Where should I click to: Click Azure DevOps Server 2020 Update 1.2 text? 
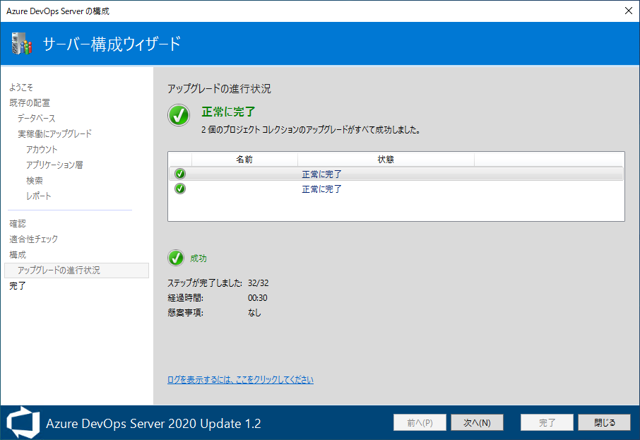coord(153,423)
